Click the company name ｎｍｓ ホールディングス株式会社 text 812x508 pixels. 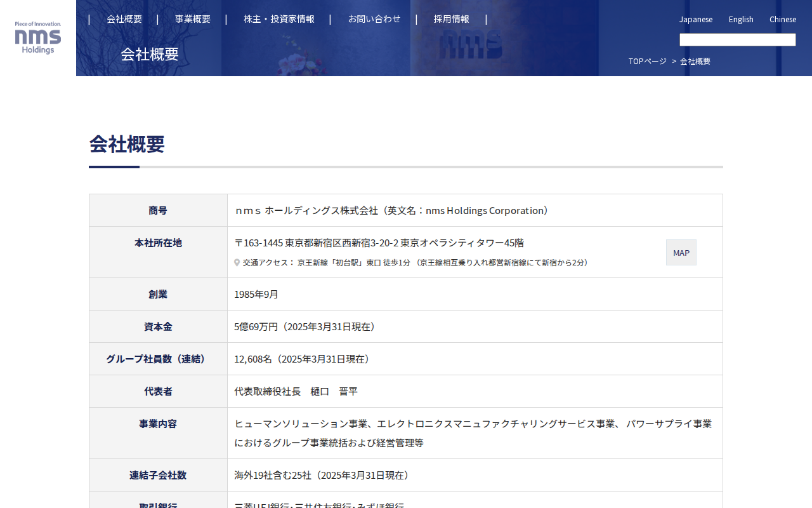click(x=306, y=210)
